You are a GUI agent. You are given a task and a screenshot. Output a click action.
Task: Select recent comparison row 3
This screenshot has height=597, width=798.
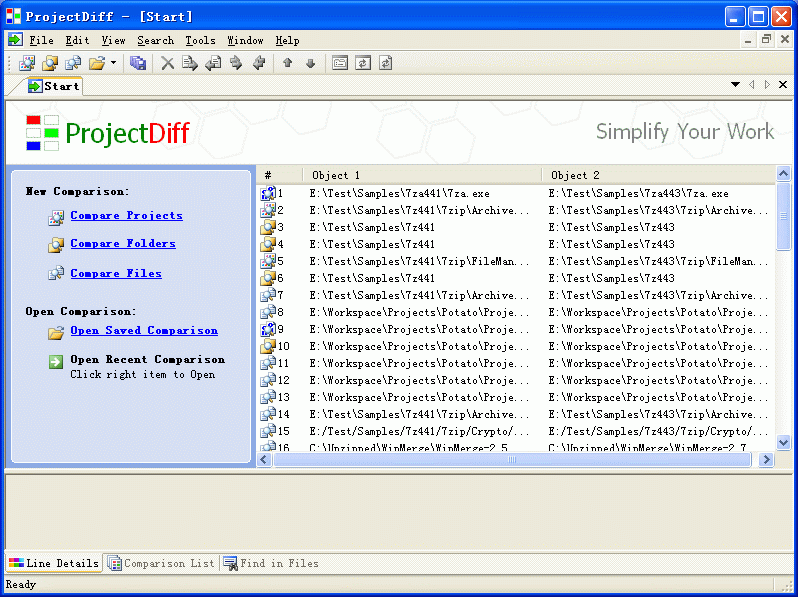(x=517, y=227)
